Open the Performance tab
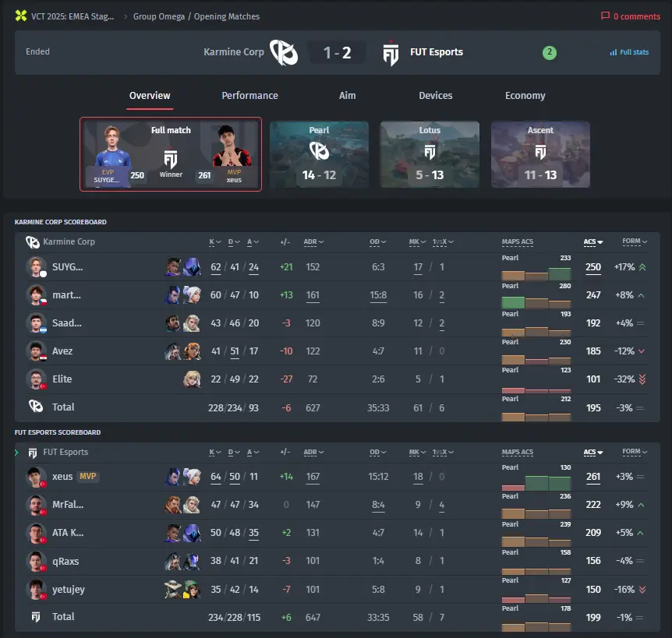This screenshot has height=638, width=672. click(x=249, y=96)
